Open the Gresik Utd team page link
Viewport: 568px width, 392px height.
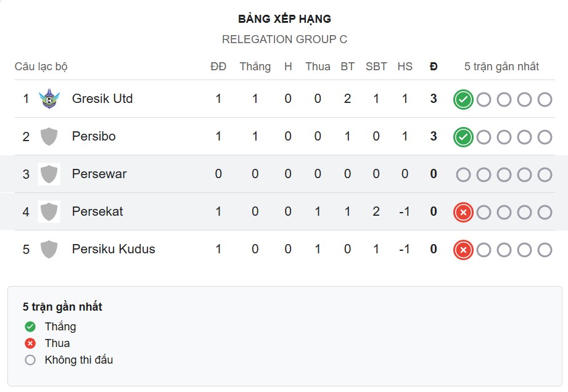[102, 98]
